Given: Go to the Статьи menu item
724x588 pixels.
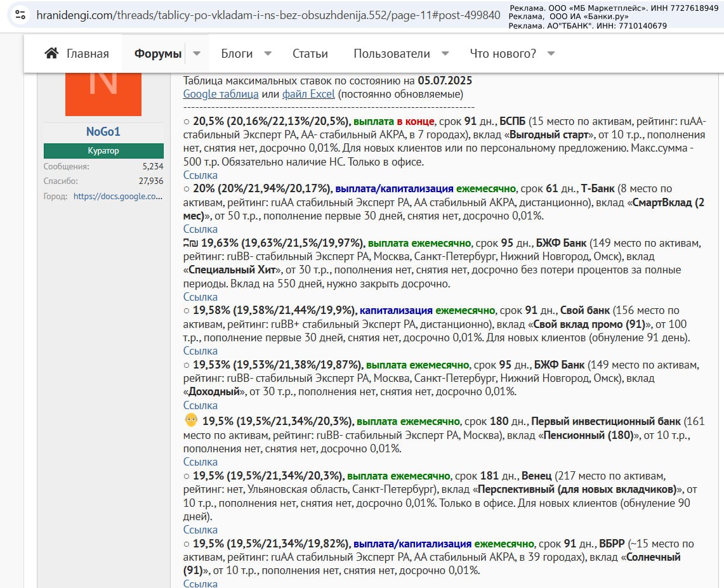Looking at the screenshot, I should click(310, 53).
